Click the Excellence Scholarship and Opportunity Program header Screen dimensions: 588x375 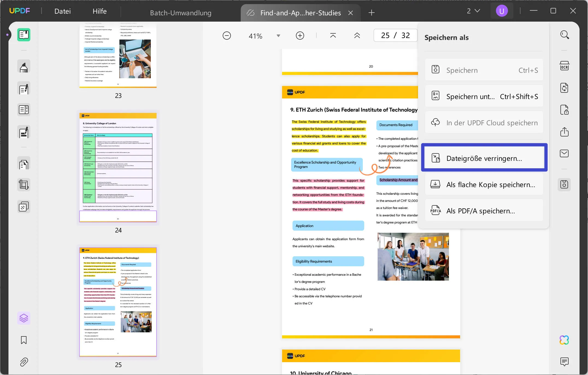327,164
